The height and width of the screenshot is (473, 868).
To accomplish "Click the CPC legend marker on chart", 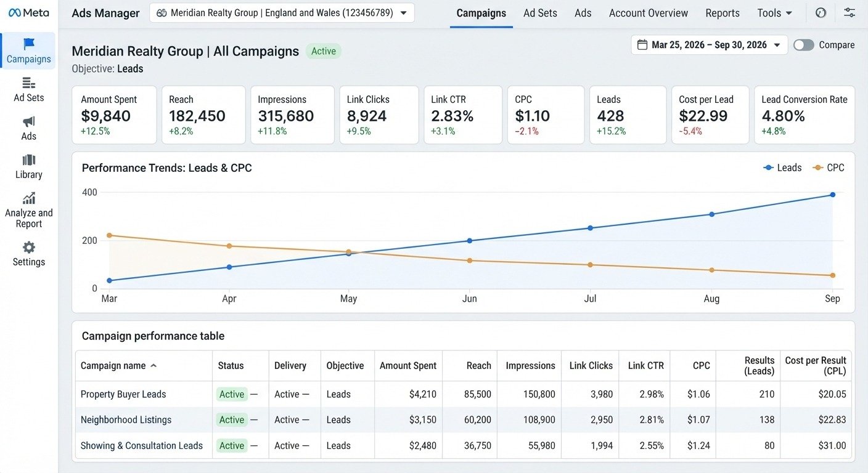I will click(x=818, y=168).
